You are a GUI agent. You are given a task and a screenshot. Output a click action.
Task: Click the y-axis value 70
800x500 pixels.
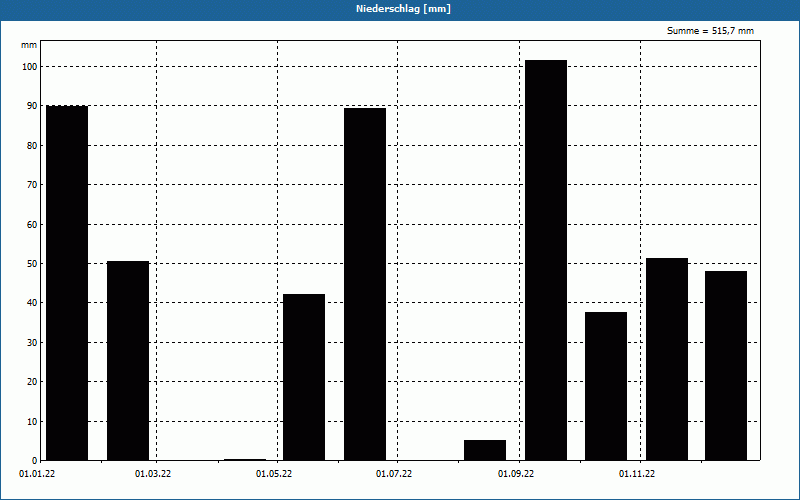click(x=33, y=185)
